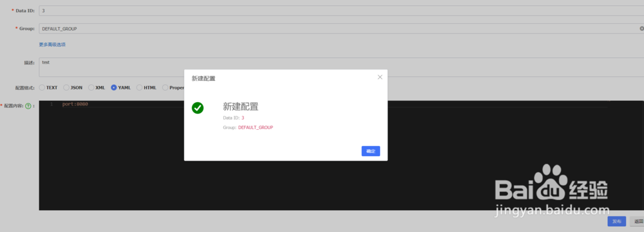This screenshot has width=644, height=232.
Task: Click the 返回 back button
Action: coord(638,221)
